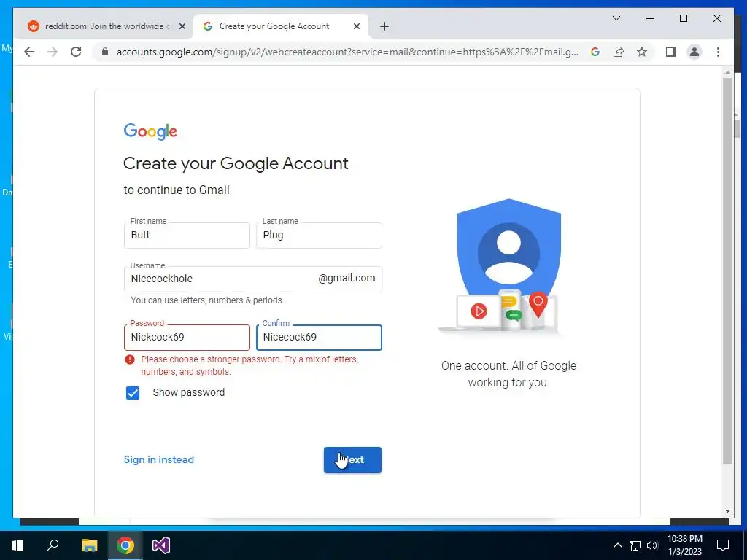Click the Password input field
Screen dimensions: 747x560
tap(187, 337)
